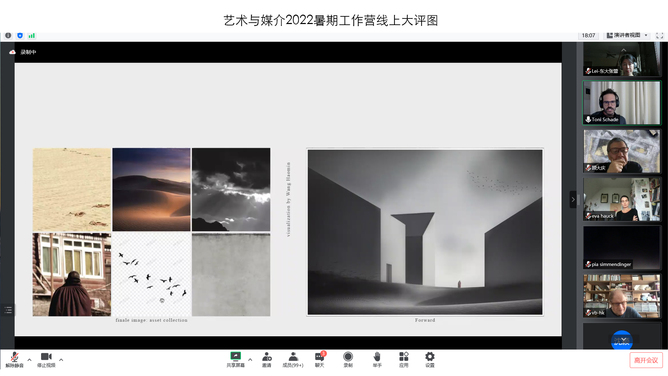The width and height of the screenshot is (668, 376).
Task: Select Toni Schade video thumbnail
Action: click(x=622, y=103)
